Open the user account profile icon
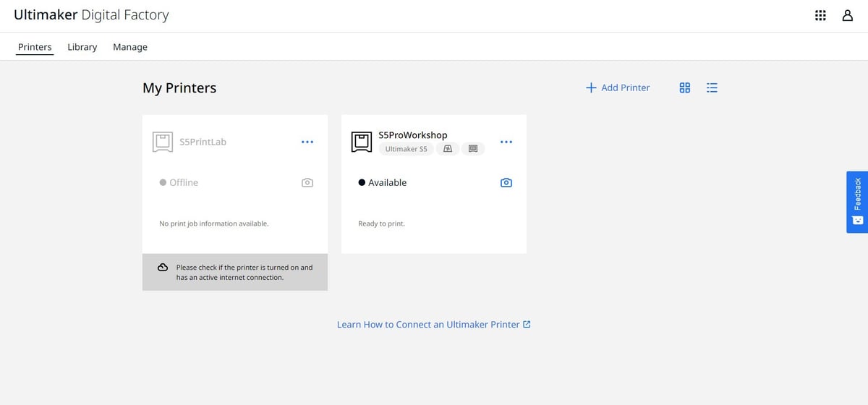868x405 pixels. (x=848, y=15)
